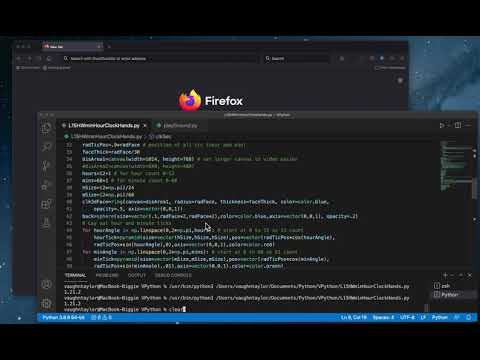This screenshot has height=360, width=480.
Task: Split the editor with the split icon
Action: (458, 125)
